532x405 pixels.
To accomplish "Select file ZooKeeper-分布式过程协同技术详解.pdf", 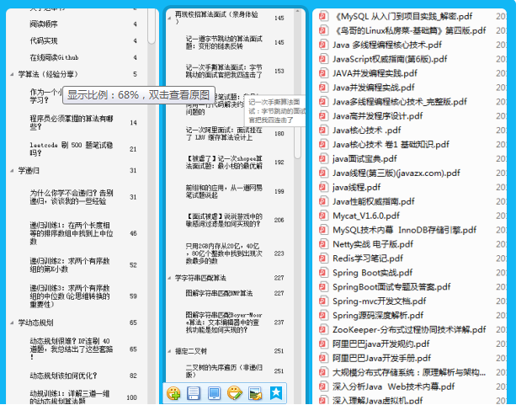I will point(409,330).
